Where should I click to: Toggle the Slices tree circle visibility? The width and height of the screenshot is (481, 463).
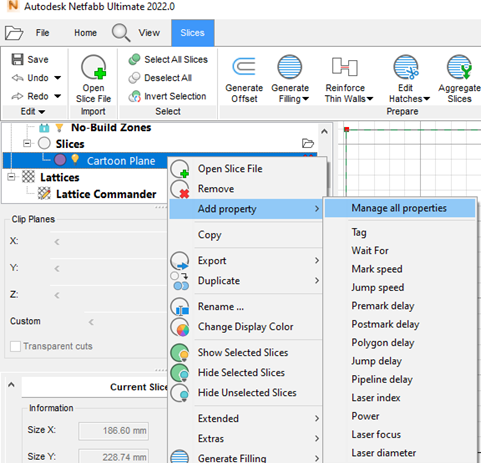(x=44, y=143)
